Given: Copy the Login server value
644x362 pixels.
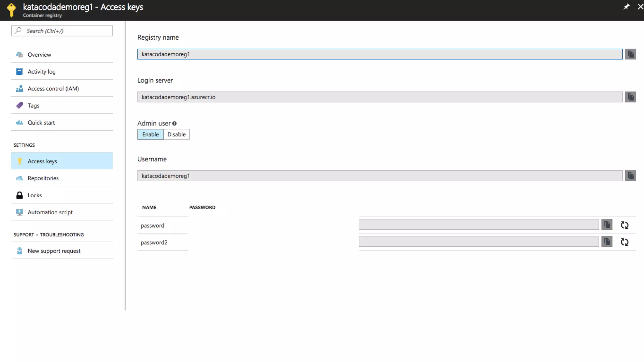Looking at the screenshot, I should pyautogui.click(x=630, y=97).
